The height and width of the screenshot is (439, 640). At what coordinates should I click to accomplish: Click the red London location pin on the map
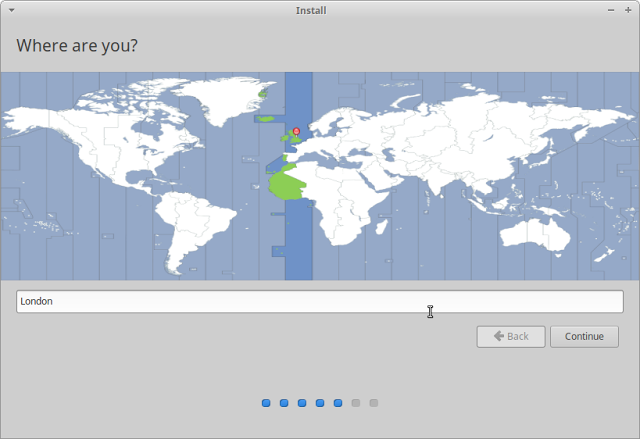click(296, 131)
